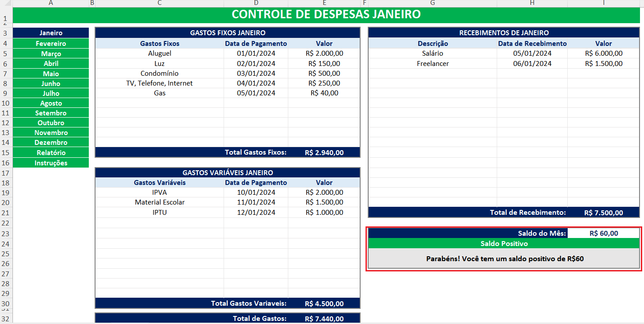Click the Saldo do Mês value R$ 60,00
This screenshot has width=644, height=324.
(x=604, y=233)
